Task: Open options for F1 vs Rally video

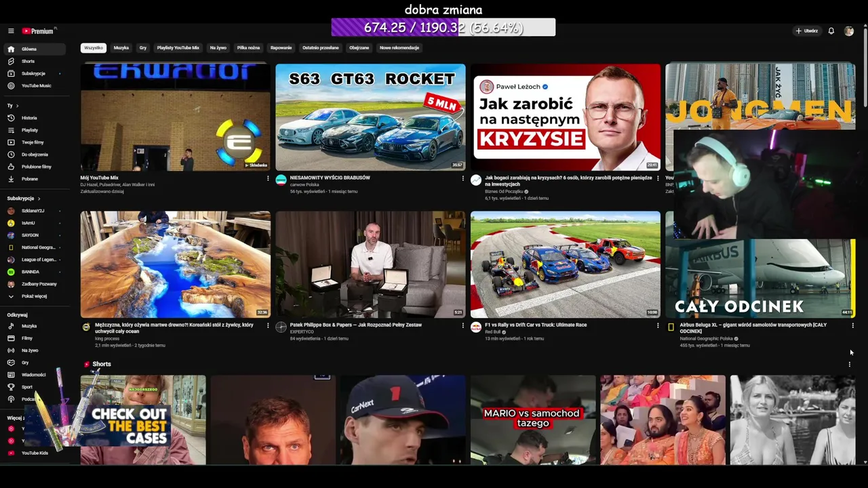Action: (x=658, y=325)
